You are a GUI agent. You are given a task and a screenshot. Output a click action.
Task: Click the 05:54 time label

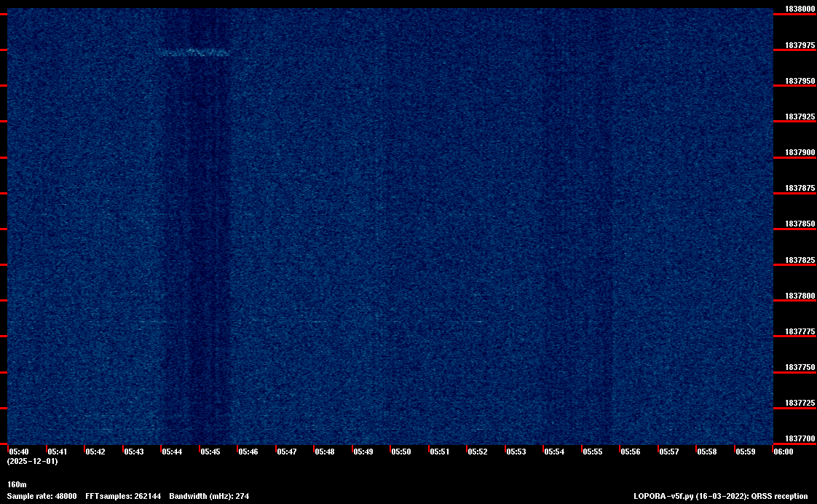coord(554,452)
